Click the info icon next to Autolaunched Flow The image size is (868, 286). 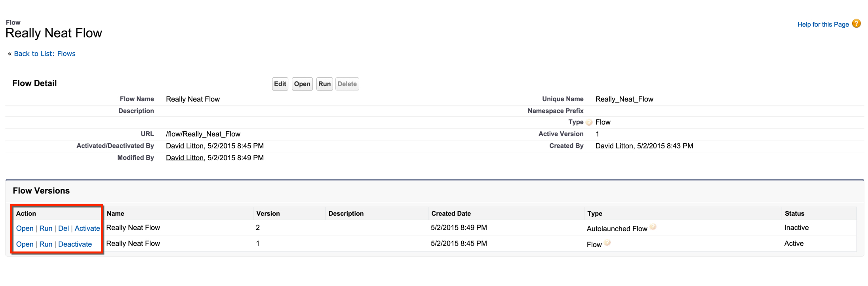[653, 227]
